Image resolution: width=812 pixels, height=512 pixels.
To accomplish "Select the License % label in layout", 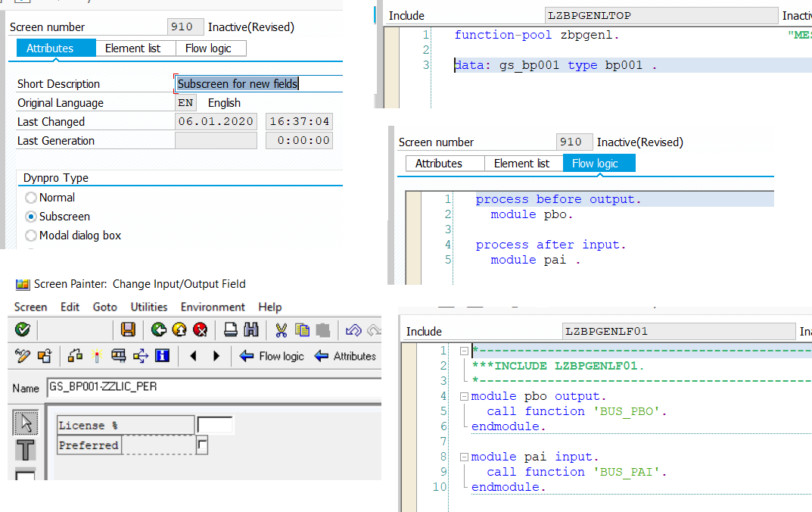I will 126,425.
